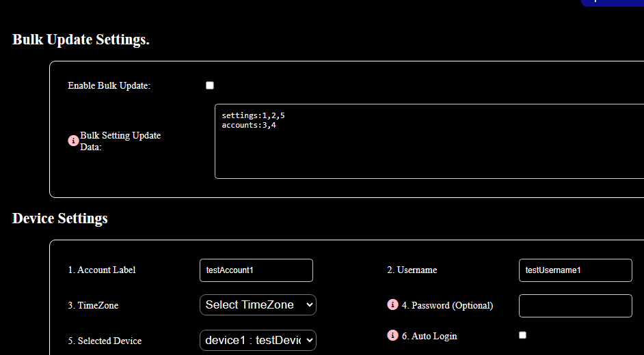Viewport: 644px width, 355px height.
Task: Open info icon beside Bulk Setting Update Data
Action: coord(74,141)
